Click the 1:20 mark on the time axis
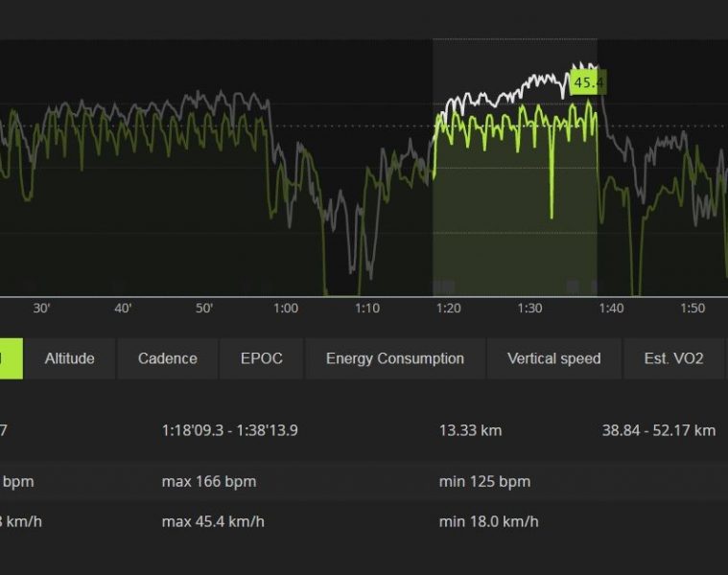This screenshot has width=728, height=575. 448,309
